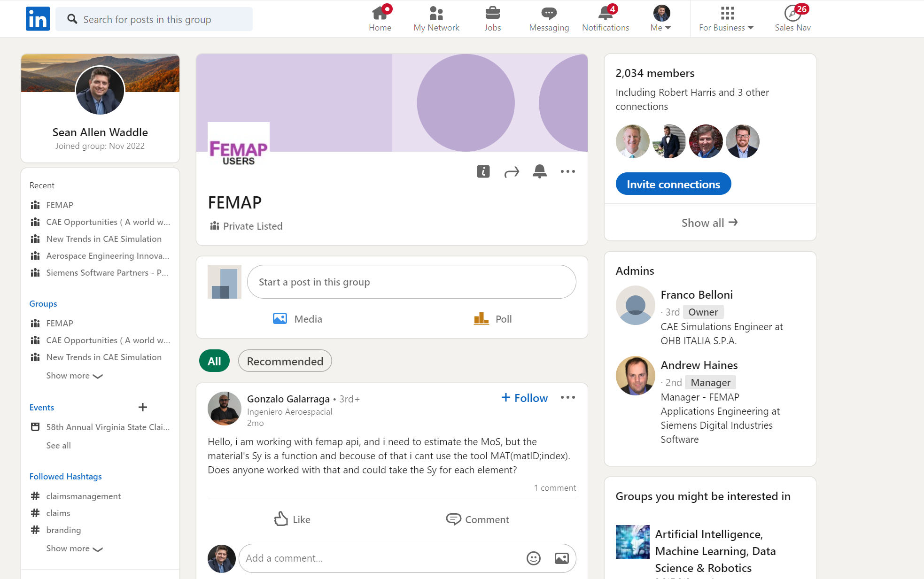Switch to the Recommended feed tab
The height and width of the screenshot is (579, 924).
pyautogui.click(x=285, y=361)
